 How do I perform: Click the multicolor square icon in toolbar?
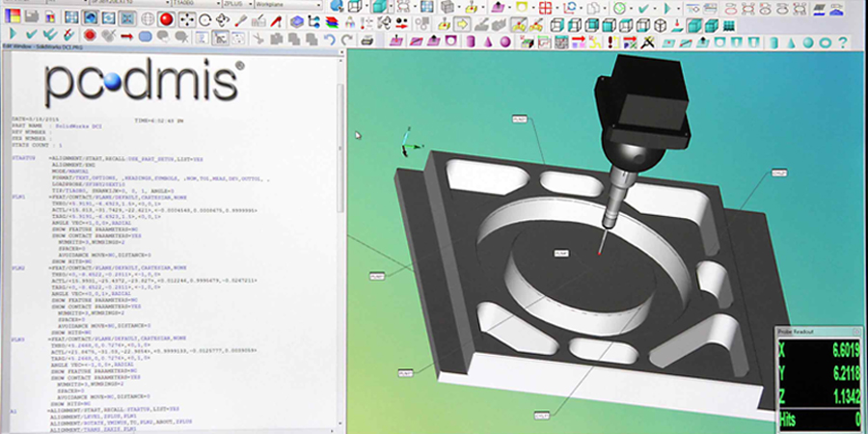[x=13, y=15]
